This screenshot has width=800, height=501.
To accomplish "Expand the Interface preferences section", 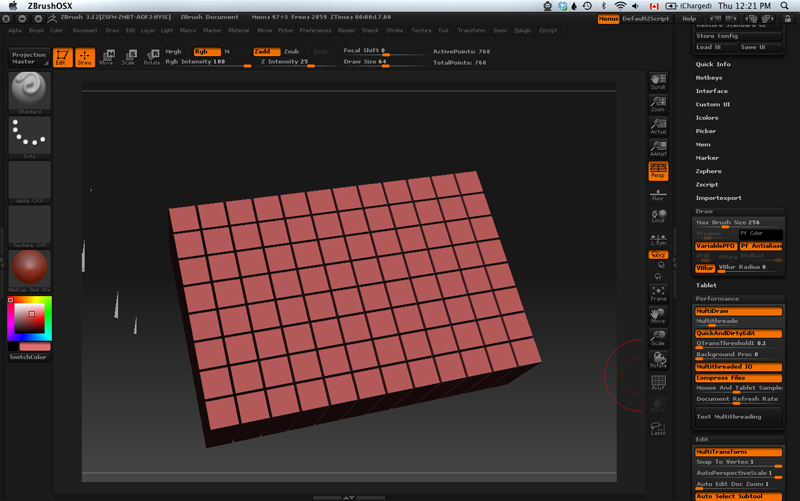I will [x=712, y=91].
